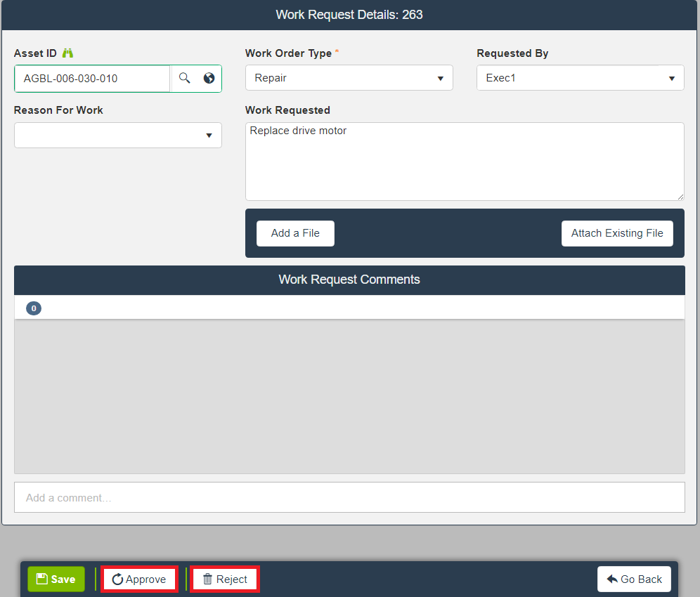Reject the work request with trash icon
This screenshot has height=597, width=700.
[x=225, y=579]
